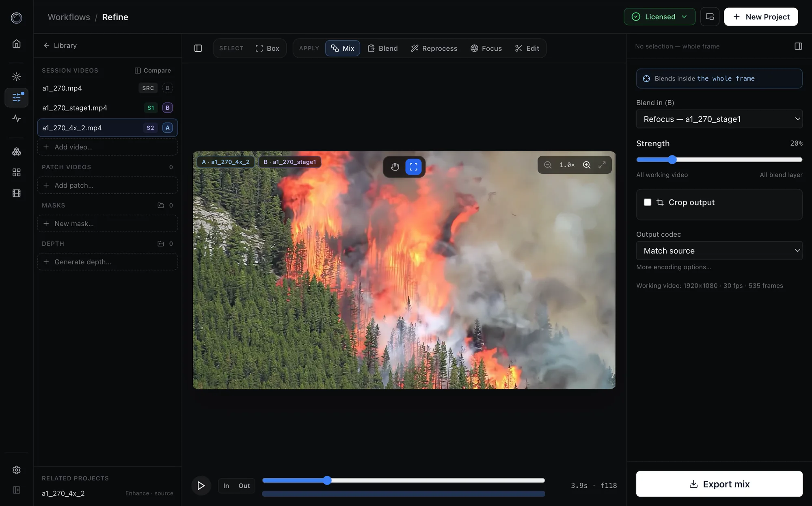This screenshot has height=506, width=812.
Task: Open the home icon in sidebar
Action: [x=17, y=44]
